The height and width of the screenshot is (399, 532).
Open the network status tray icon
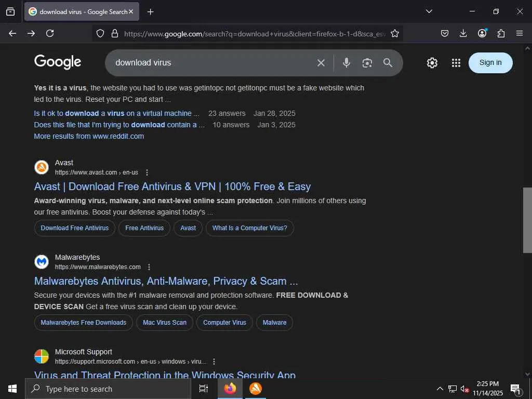pyautogui.click(x=453, y=389)
